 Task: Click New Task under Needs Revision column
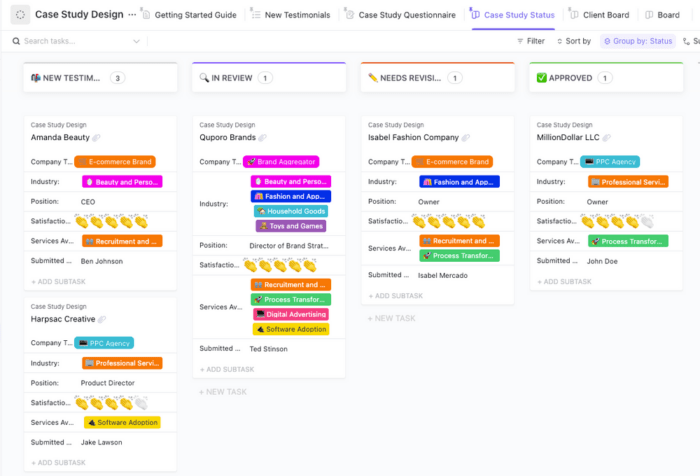pos(392,318)
